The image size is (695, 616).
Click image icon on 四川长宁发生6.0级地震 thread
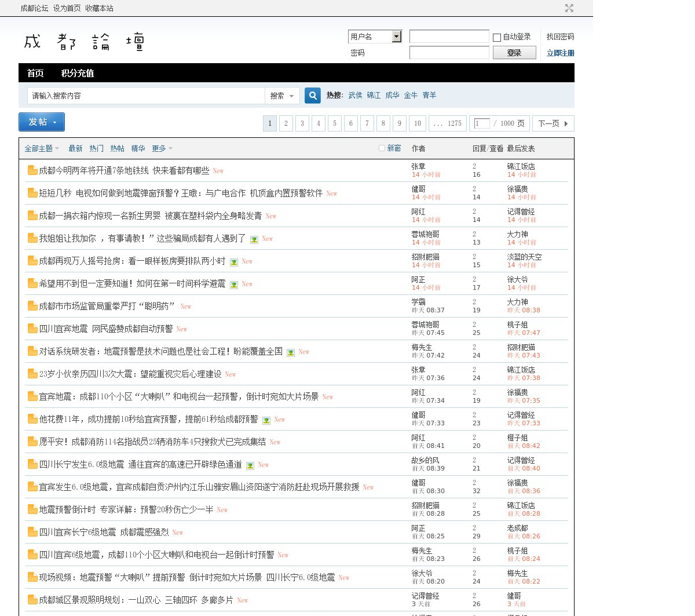(x=250, y=465)
